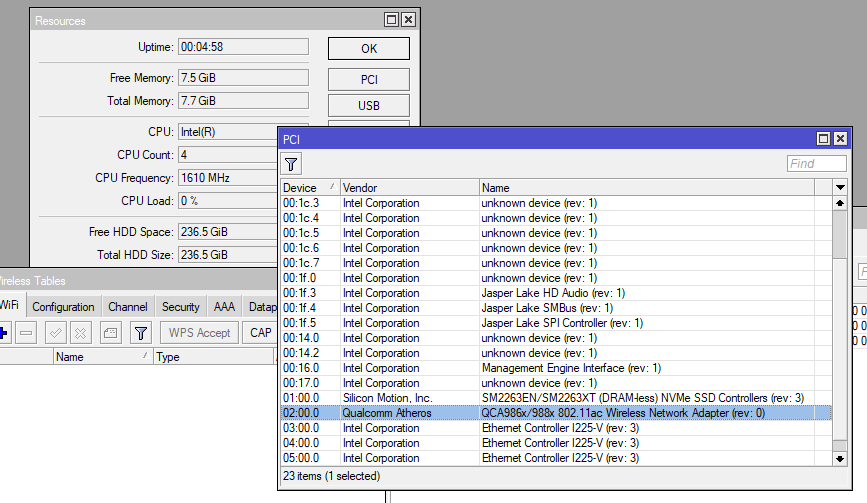Viewport: 867px width, 503px height.
Task: Close the Resources window
Action: click(x=408, y=20)
